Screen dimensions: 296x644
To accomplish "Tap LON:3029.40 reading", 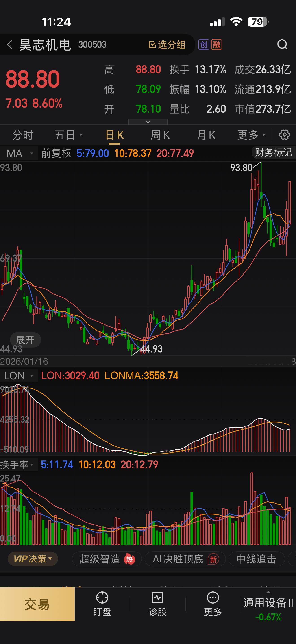I will pos(70,376).
